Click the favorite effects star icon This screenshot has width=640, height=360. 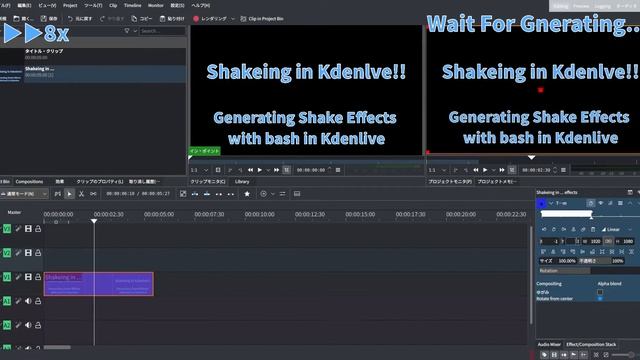click(247, 194)
